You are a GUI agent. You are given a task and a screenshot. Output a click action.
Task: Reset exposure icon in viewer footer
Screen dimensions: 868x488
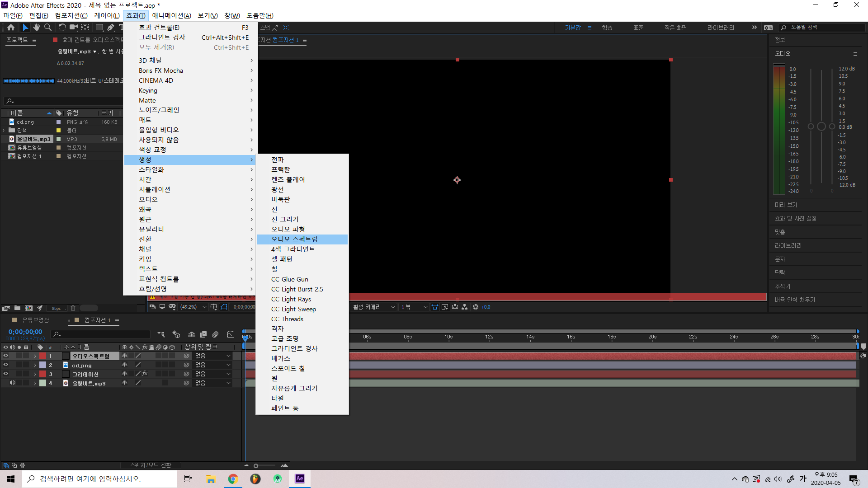(x=476, y=307)
